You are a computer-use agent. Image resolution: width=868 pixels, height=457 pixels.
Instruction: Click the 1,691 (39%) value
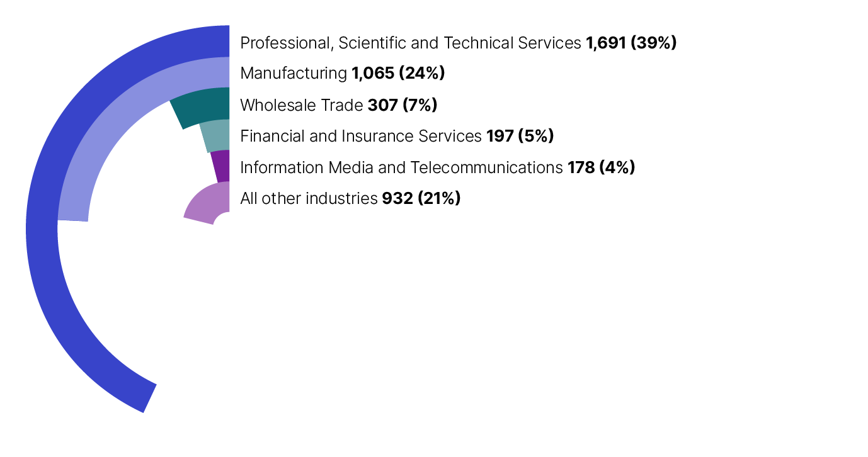[631, 43]
